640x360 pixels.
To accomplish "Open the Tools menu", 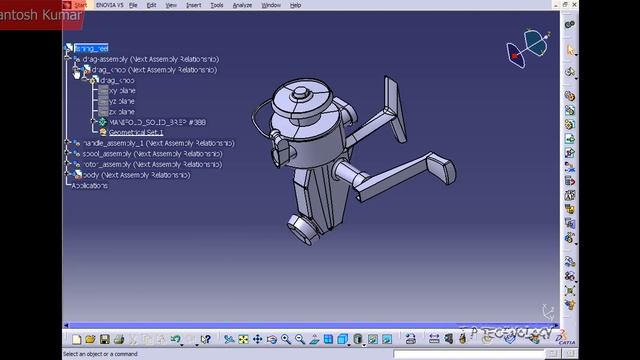I will [217, 5].
